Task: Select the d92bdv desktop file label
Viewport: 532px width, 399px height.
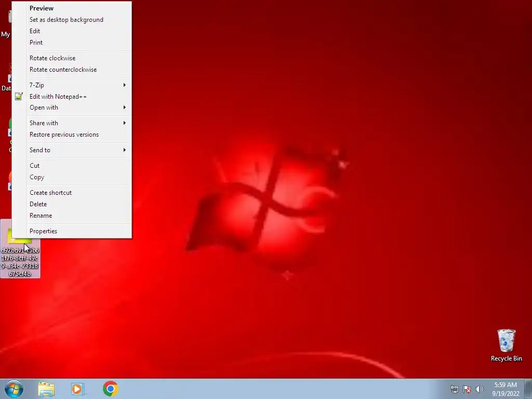Action: coord(20,262)
